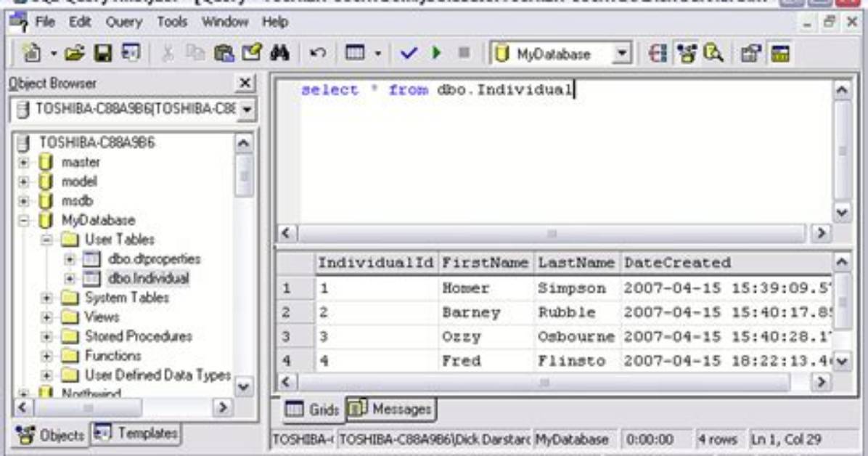868x456 pixels.
Task: Click the Load SQL Script folder icon
Action: [75, 54]
